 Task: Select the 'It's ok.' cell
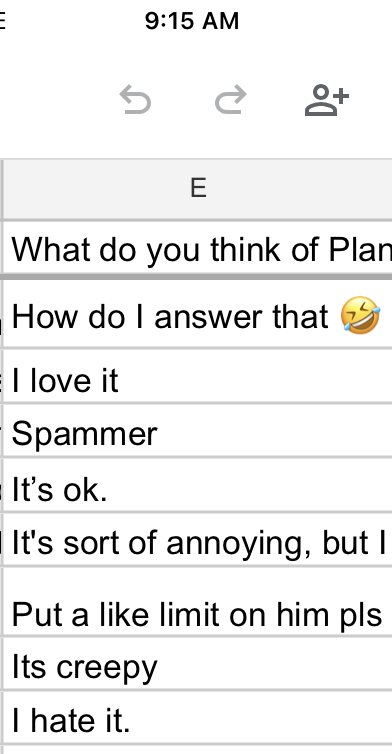[x=198, y=485]
